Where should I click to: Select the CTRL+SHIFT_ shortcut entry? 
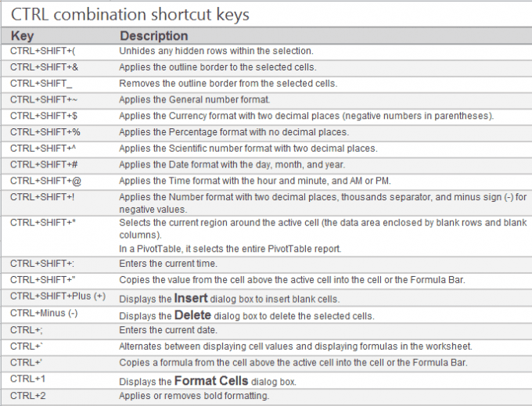point(41,83)
